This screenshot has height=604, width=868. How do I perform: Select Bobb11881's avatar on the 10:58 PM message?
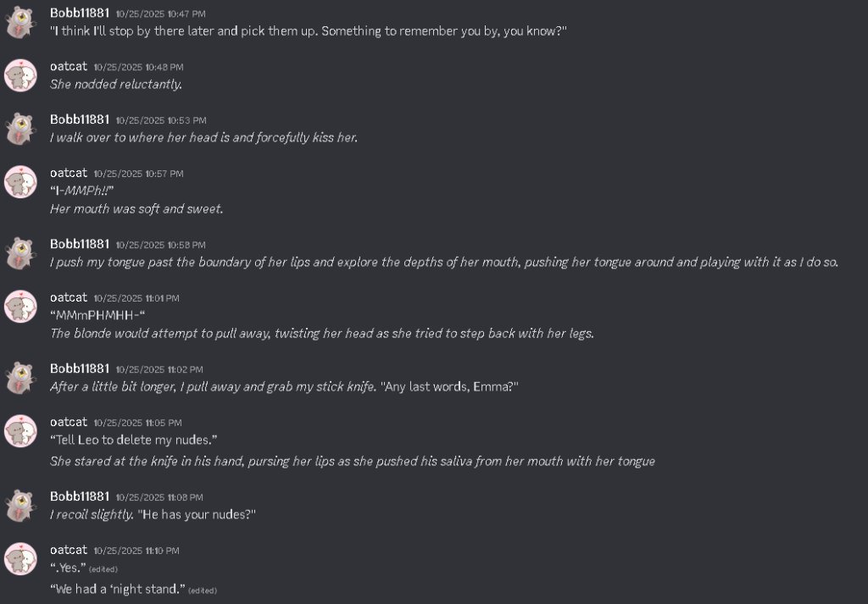coord(20,253)
